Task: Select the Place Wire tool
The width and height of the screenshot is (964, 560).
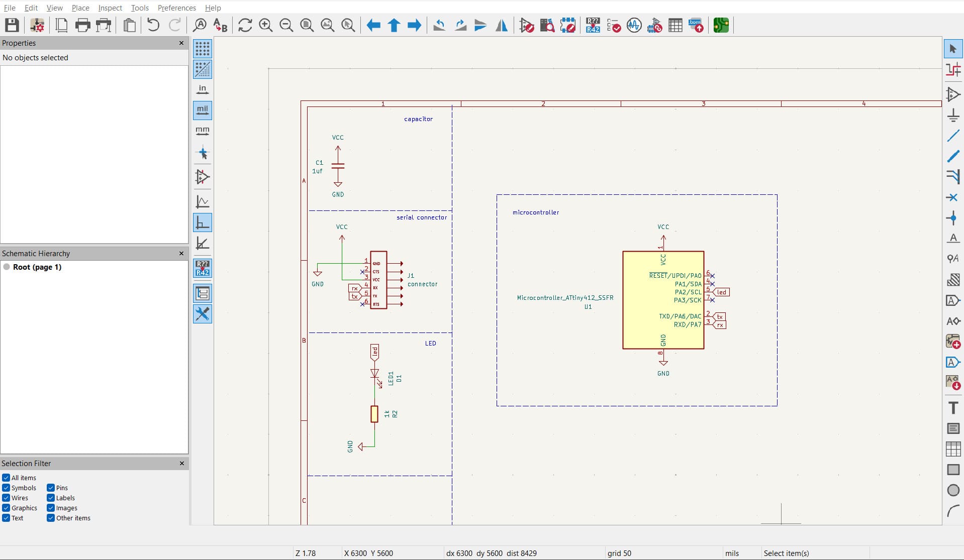Action: (x=953, y=136)
